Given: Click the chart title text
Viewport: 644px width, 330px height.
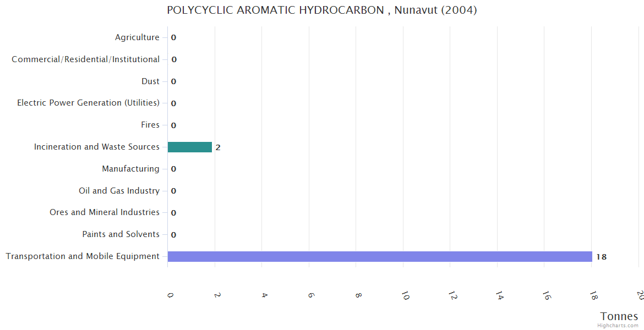Looking at the screenshot, I should tap(322, 10).
